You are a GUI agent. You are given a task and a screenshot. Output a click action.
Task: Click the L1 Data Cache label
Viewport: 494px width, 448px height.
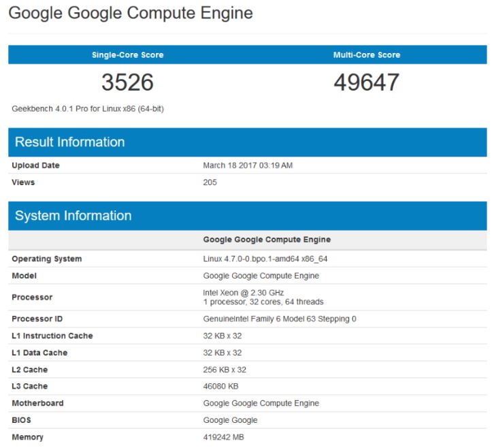click(x=39, y=353)
